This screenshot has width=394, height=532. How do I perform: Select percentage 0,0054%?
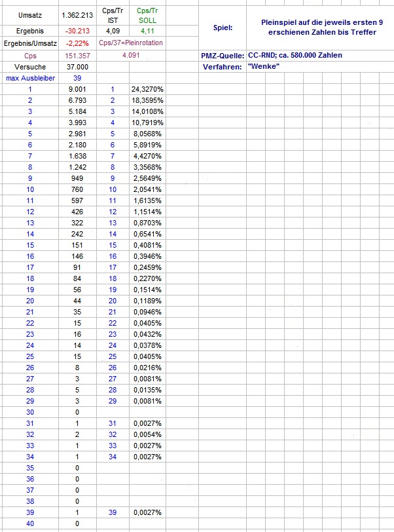tap(147, 434)
